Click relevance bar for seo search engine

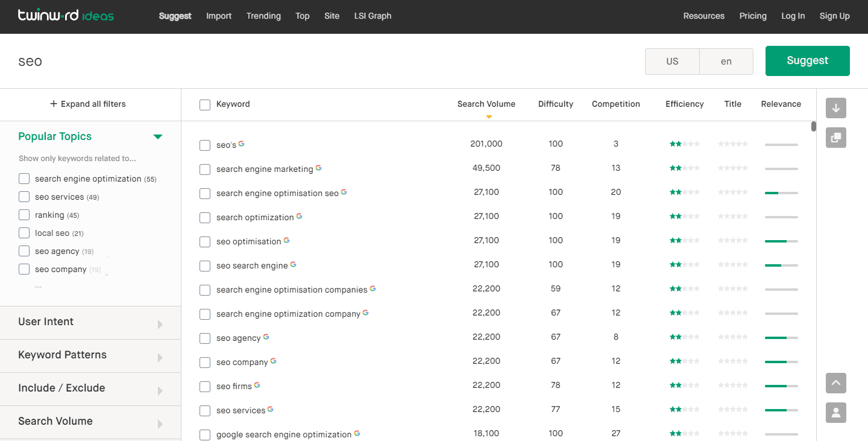click(x=781, y=265)
